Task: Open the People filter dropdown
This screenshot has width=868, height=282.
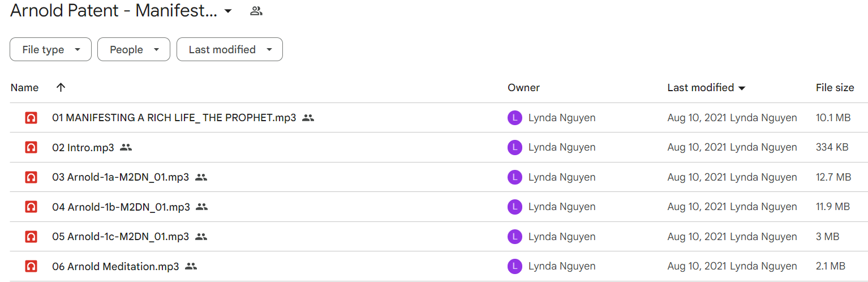Action: click(134, 49)
